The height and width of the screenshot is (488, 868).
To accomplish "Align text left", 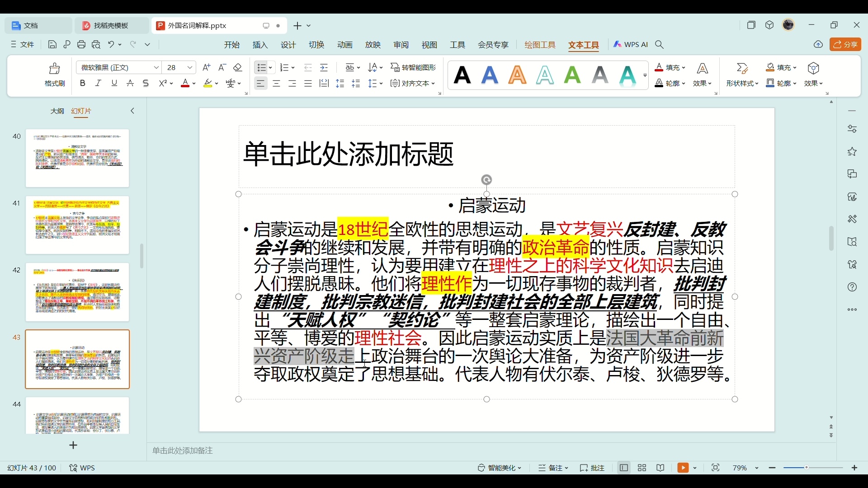I will click(261, 83).
